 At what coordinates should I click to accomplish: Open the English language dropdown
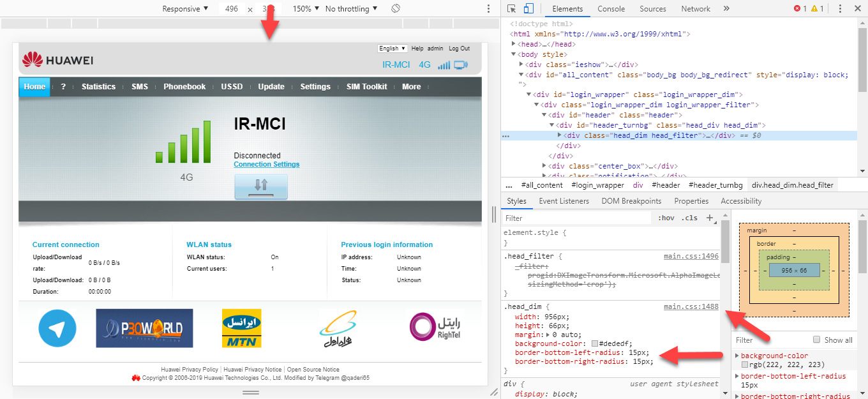393,49
